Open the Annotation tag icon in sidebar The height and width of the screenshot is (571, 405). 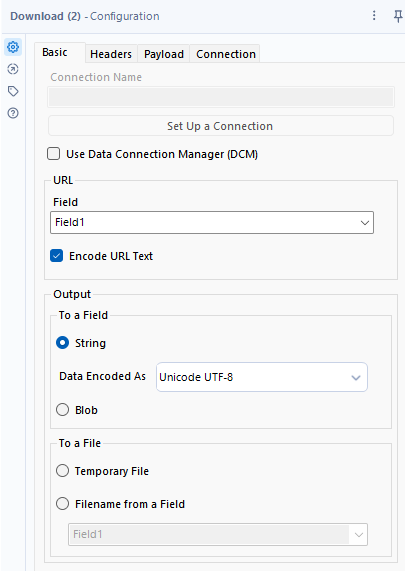(x=13, y=91)
